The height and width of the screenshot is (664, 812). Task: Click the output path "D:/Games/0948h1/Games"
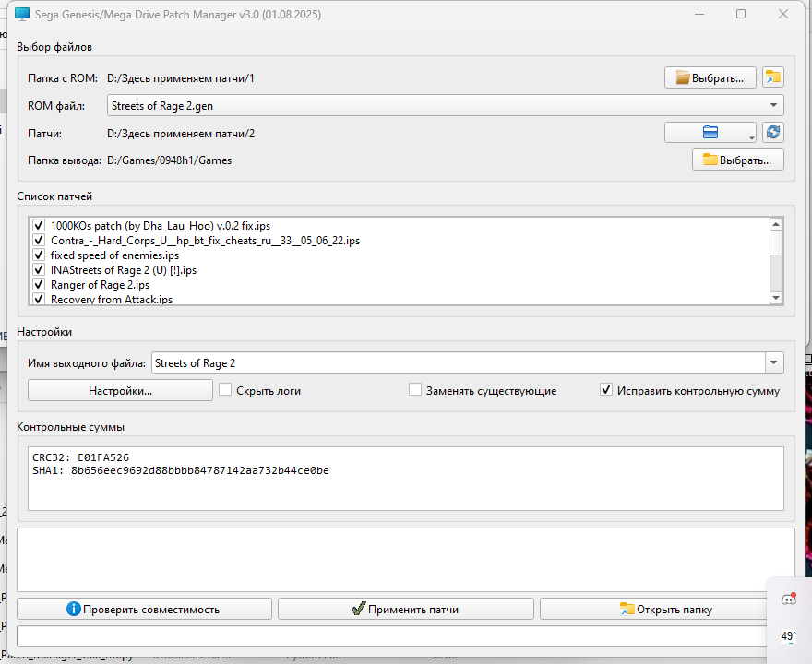pyautogui.click(x=170, y=160)
